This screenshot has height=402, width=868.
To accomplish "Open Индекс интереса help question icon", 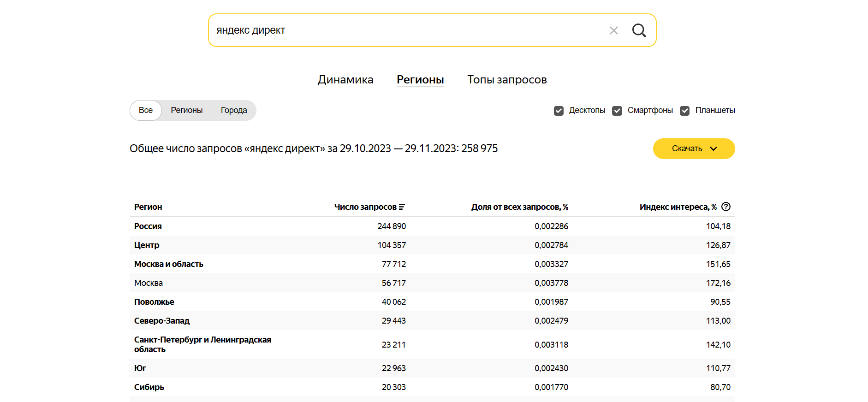I will pos(726,207).
